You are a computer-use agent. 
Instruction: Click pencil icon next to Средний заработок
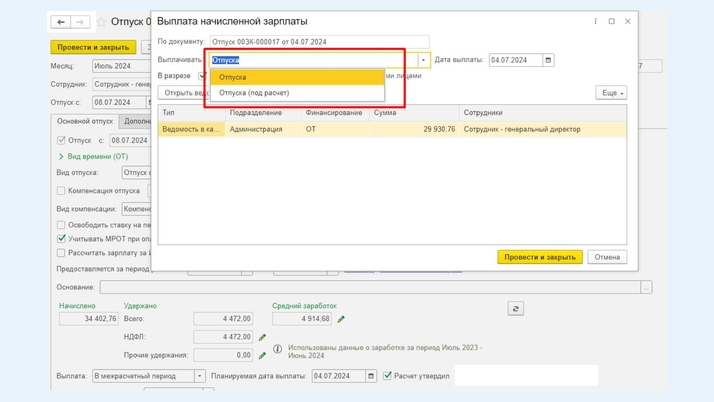point(341,319)
